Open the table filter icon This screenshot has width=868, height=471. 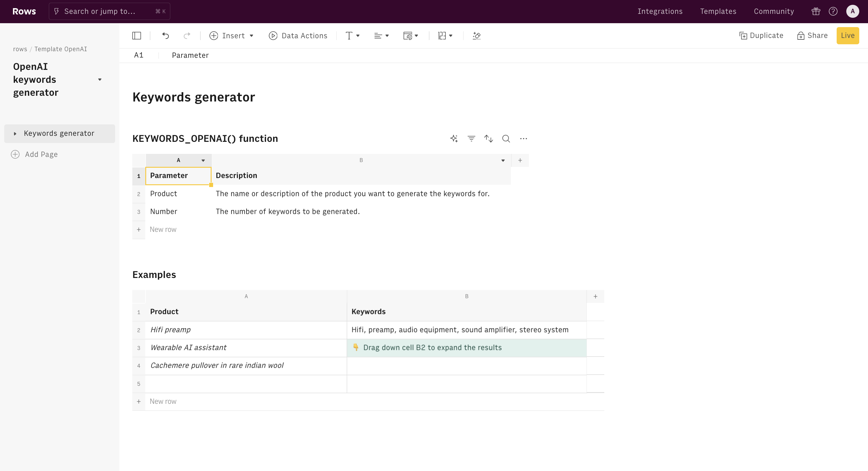pos(471,138)
